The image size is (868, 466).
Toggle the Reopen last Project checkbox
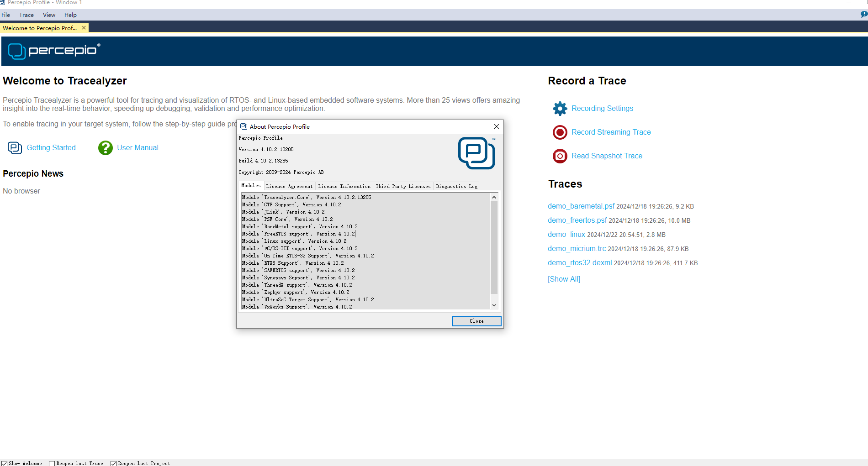click(114, 463)
